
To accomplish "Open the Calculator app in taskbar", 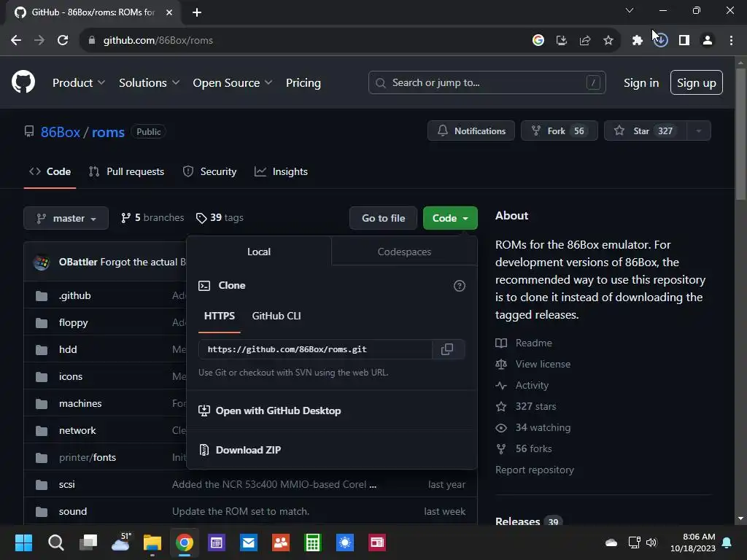I will (313, 542).
